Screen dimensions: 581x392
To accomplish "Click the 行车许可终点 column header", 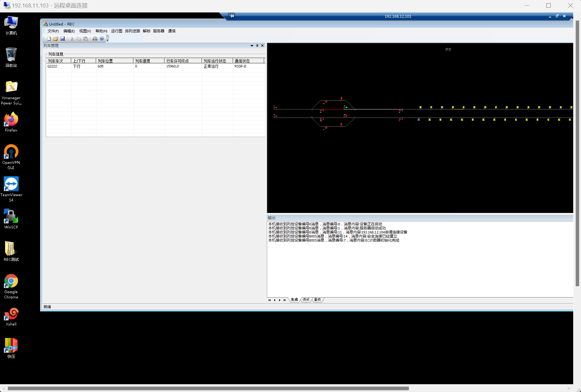I will 183,61.
